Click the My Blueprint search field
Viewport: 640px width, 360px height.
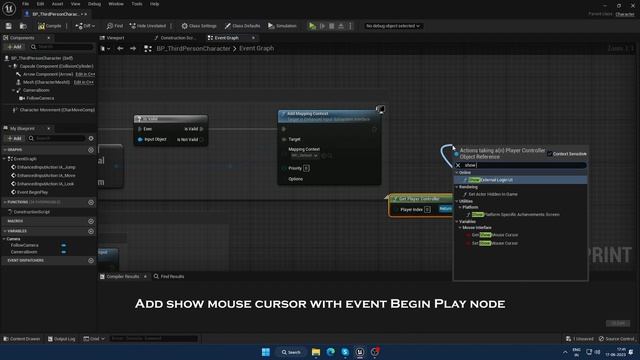pyautogui.click(x=56, y=138)
